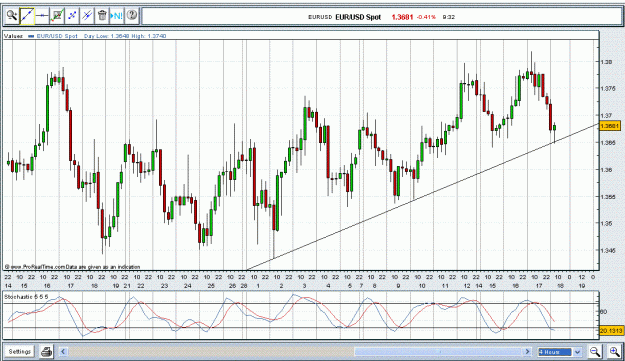Select the trend line drawing tool
Viewport: 625px width, 361px height.
point(27,16)
